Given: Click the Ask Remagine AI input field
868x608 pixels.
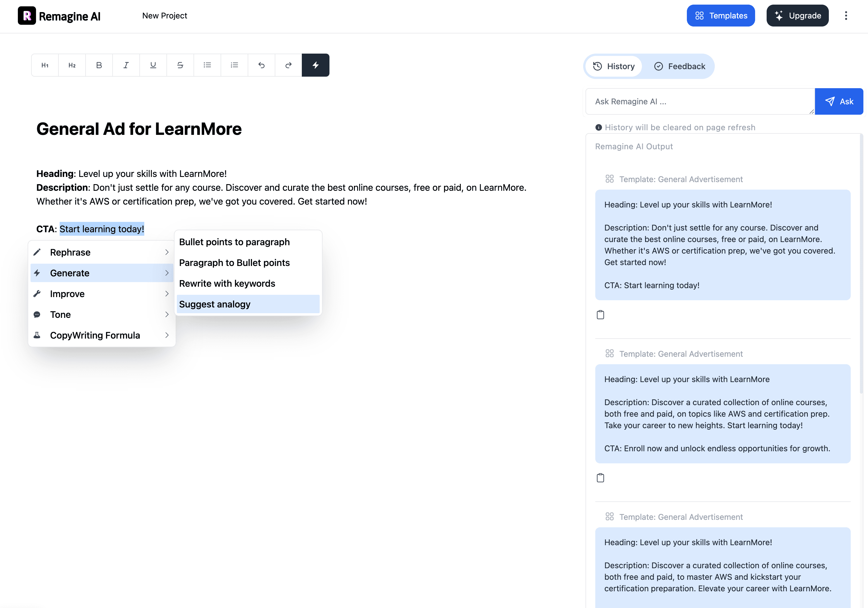Looking at the screenshot, I should [x=700, y=101].
